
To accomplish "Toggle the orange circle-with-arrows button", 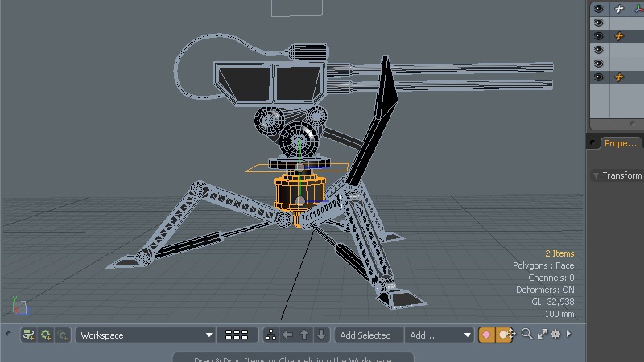I will point(505,335).
